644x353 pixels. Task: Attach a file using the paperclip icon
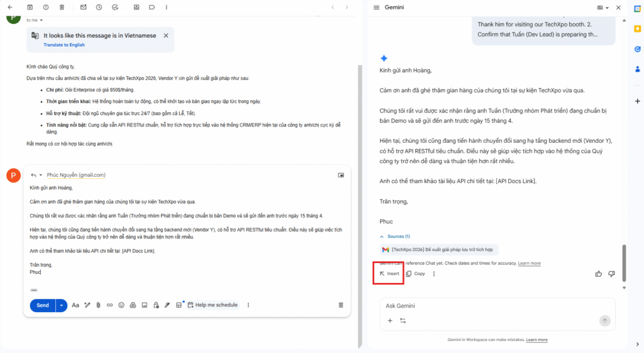(98, 305)
